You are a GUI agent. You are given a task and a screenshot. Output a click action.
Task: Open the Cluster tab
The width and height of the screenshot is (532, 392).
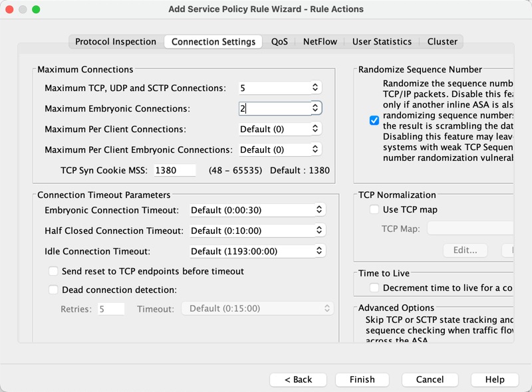click(442, 41)
